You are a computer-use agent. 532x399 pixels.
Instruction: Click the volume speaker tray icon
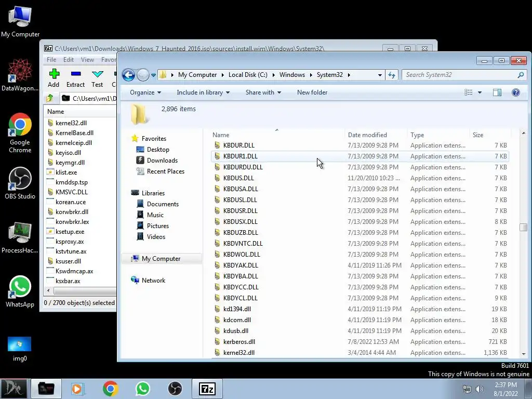point(480,389)
